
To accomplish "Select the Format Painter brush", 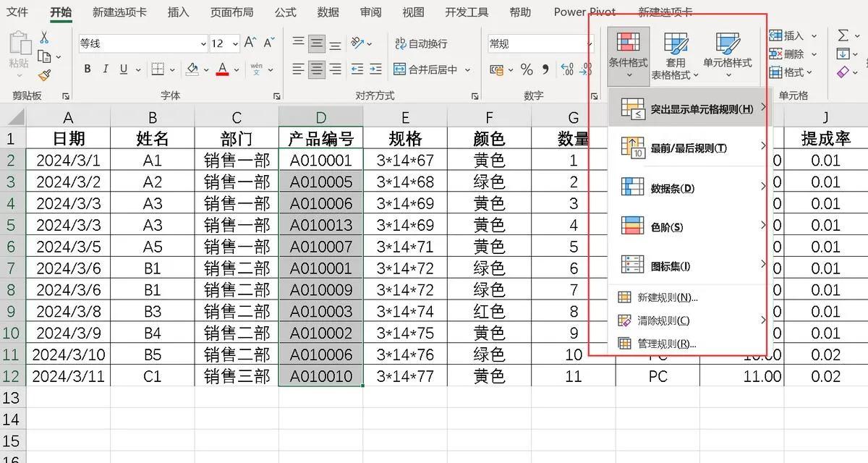I will (x=44, y=75).
